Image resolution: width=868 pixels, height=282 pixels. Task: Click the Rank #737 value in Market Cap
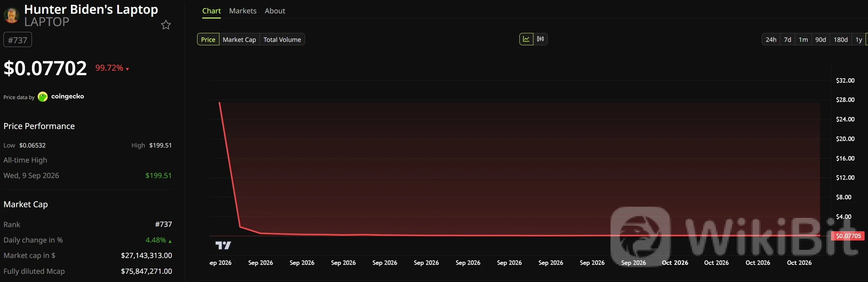coord(164,224)
